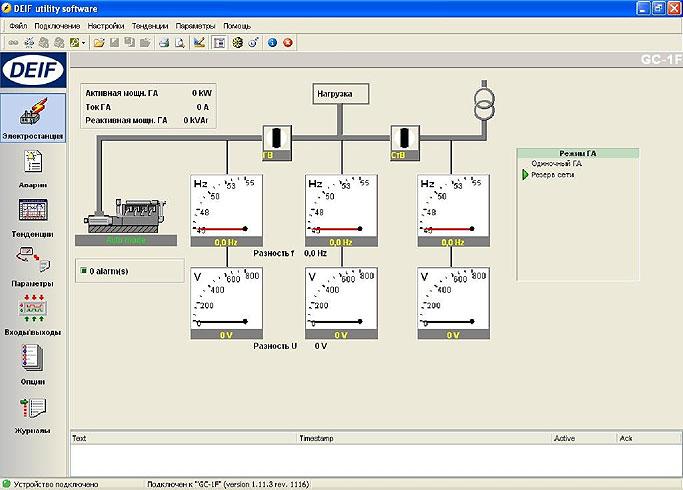Click the green connected status icon
Screen dimensions: 683x490
tap(7, 484)
